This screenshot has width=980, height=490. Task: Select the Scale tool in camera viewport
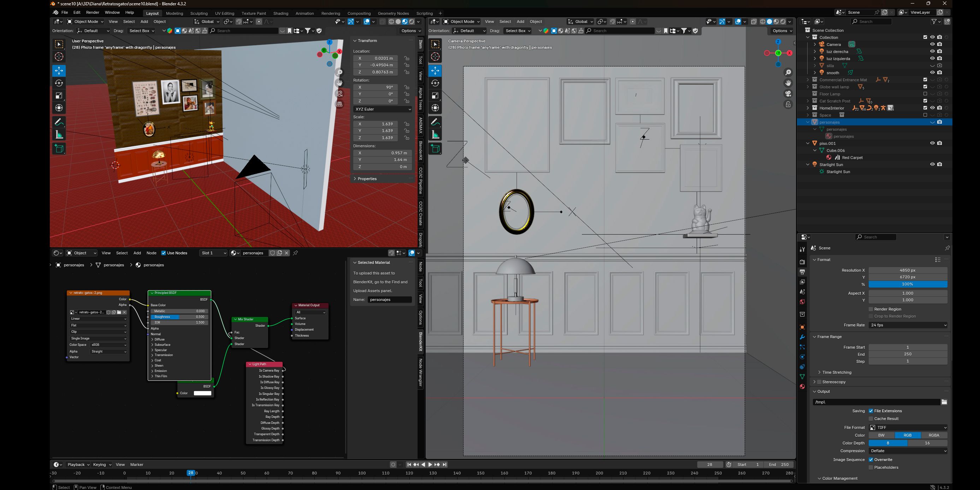tap(435, 95)
